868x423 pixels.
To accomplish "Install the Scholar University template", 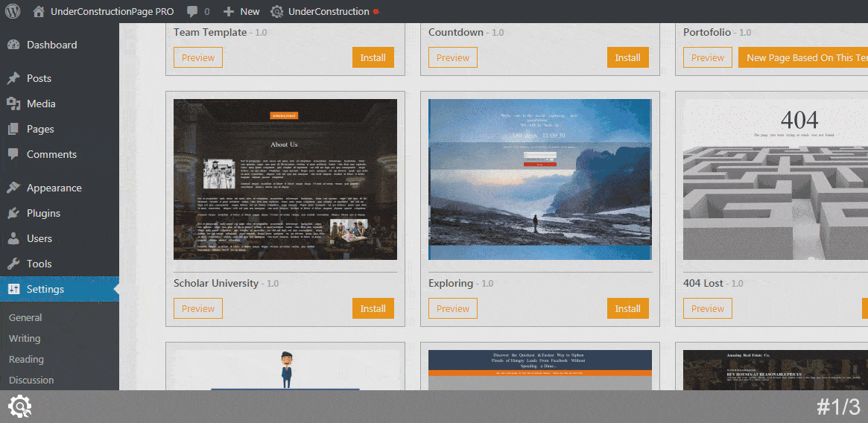I will coord(373,308).
